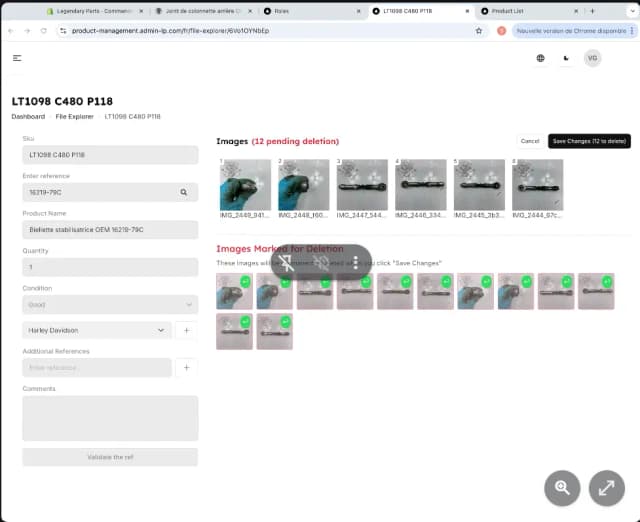Screen dimensions: 640x522
Task: Click plus button beside Additional References
Action: tap(186, 368)
